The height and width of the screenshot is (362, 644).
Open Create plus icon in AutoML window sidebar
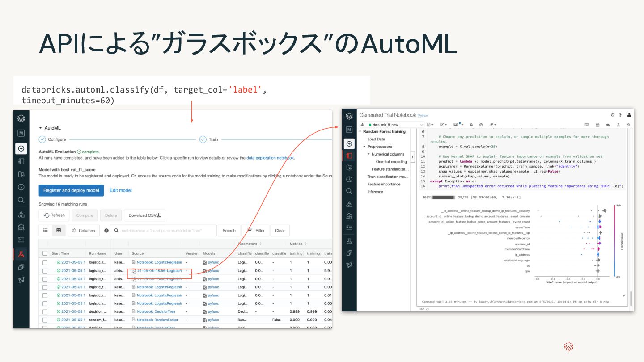coord(21,148)
